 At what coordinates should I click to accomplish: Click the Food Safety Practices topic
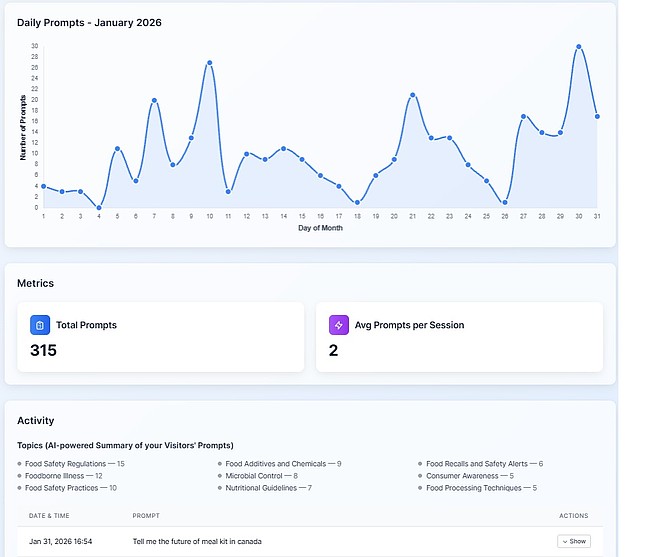point(70,488)
